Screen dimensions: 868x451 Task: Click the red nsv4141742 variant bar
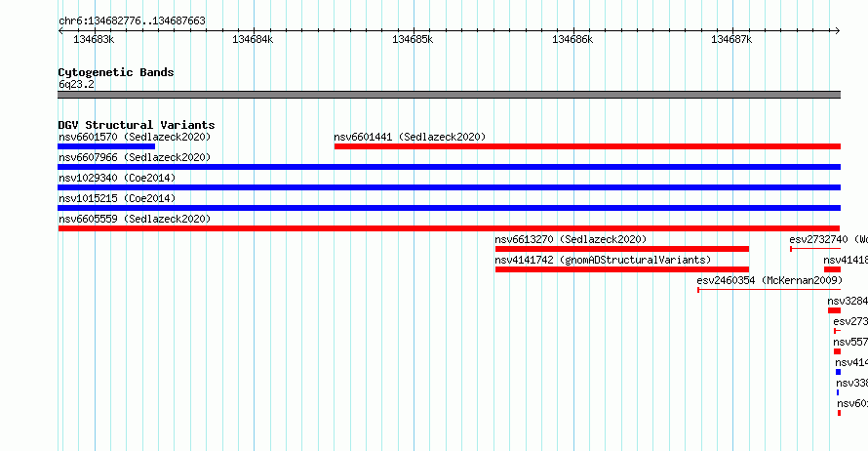tap(622, 269)
